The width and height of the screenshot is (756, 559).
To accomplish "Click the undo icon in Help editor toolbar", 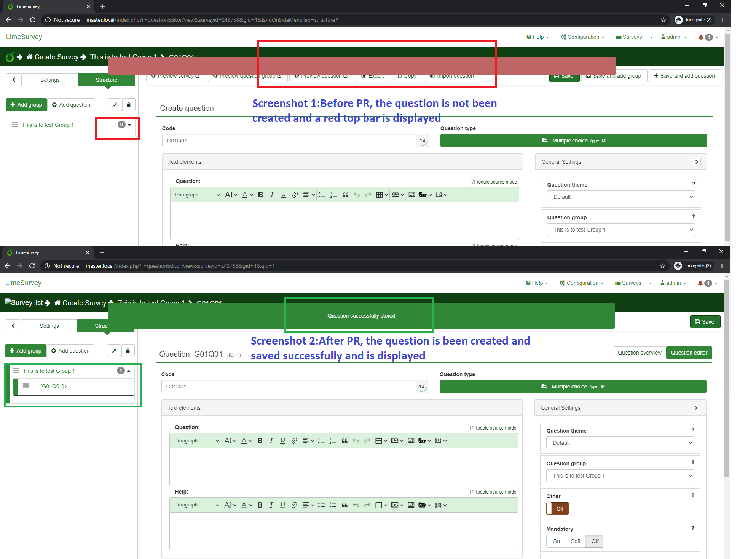I will 356,505.
